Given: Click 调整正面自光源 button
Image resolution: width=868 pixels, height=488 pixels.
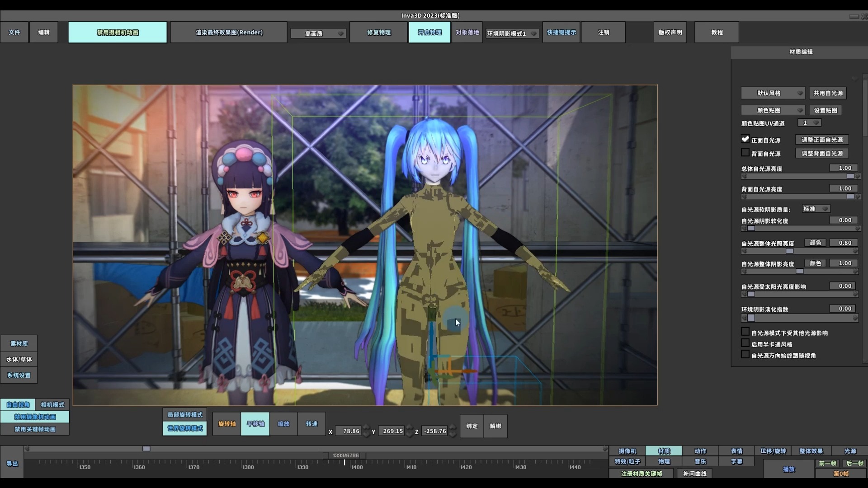Looking at the screenshot, I should (x=822, y=140).
